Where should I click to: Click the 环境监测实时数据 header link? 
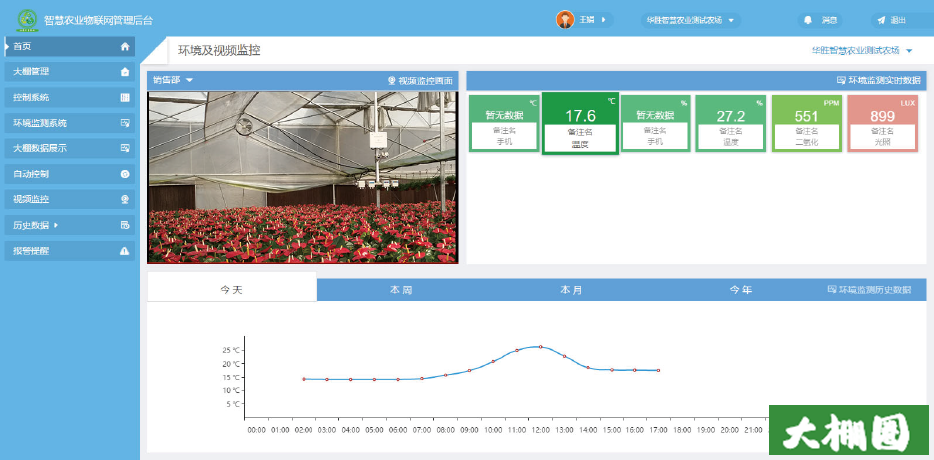879,80
